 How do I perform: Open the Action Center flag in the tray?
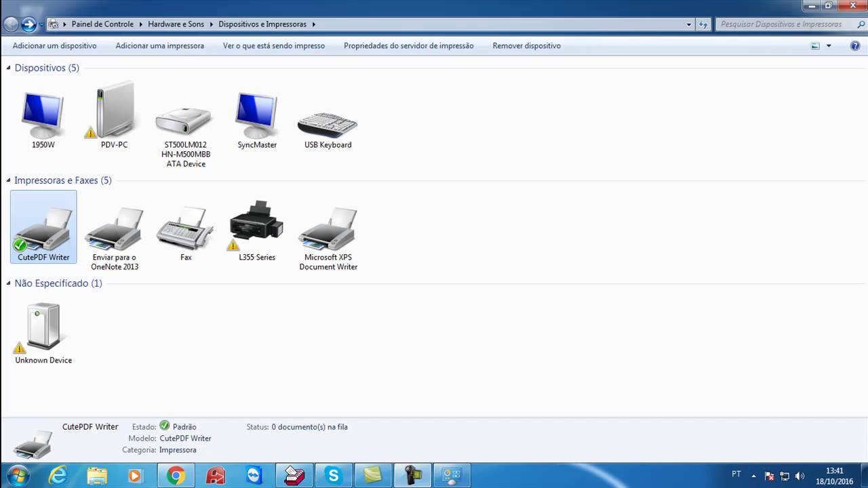coord(770,476)
